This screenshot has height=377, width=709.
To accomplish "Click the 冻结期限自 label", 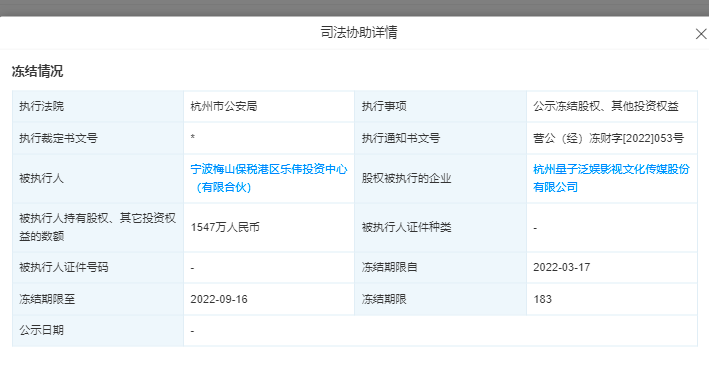I will [389, 267].
